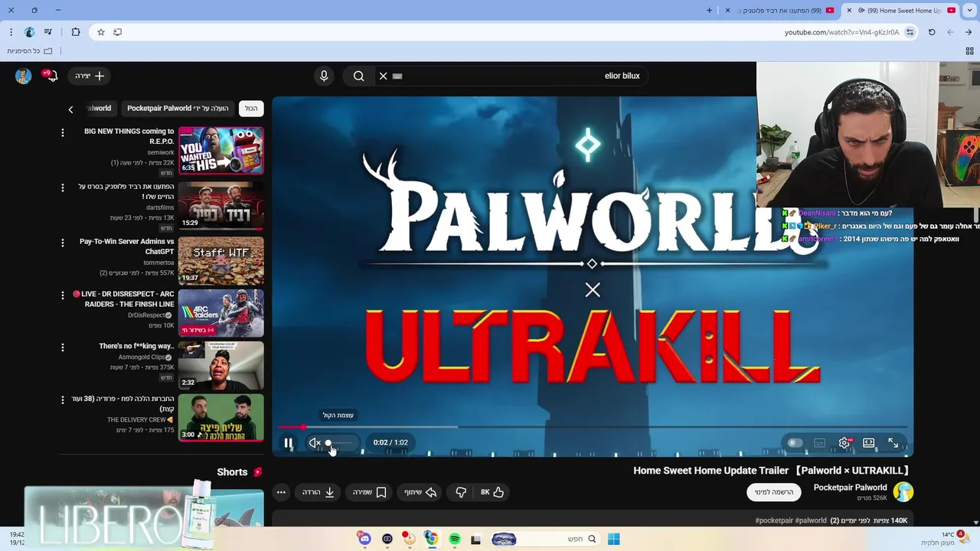
Task: Open Discord from the taskbar
Action: point(364,539)
